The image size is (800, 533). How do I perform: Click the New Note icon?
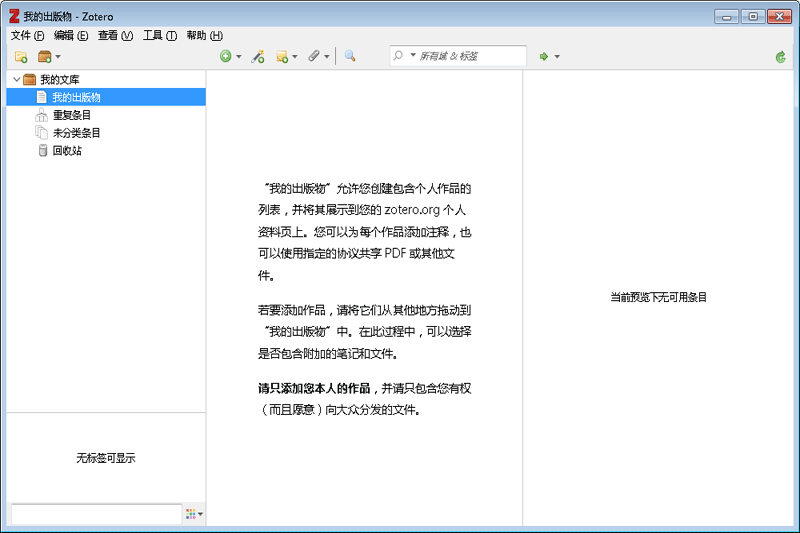pyautogui.click(x=282, y=57)
